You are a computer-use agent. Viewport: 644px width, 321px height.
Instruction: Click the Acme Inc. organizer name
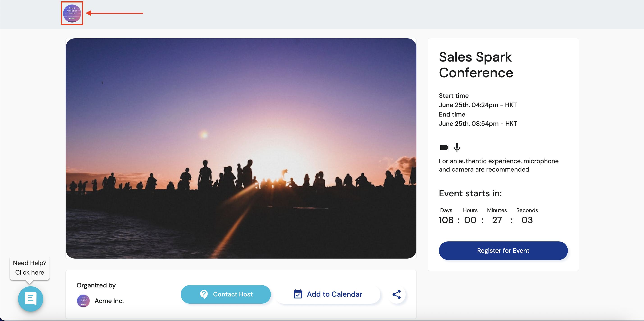pos(109,301)
